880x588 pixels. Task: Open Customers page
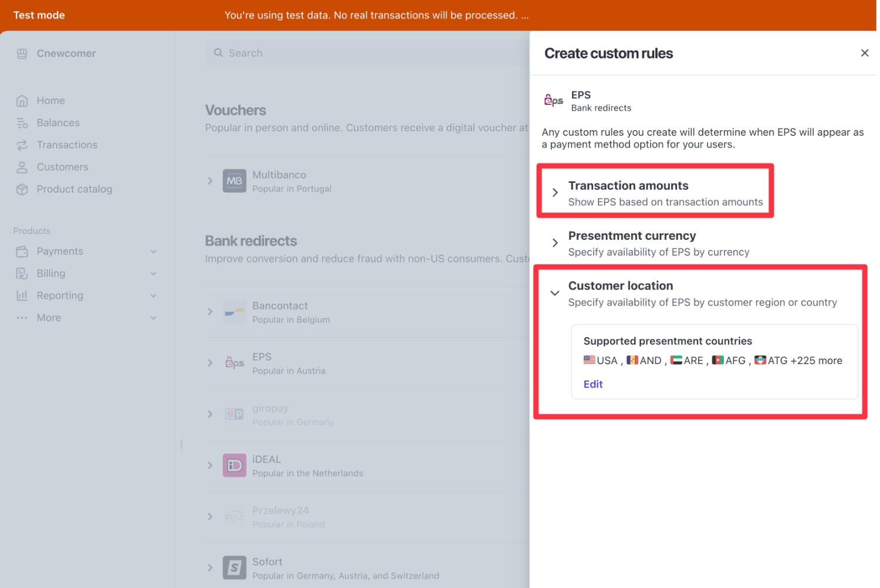click(62, 167)
